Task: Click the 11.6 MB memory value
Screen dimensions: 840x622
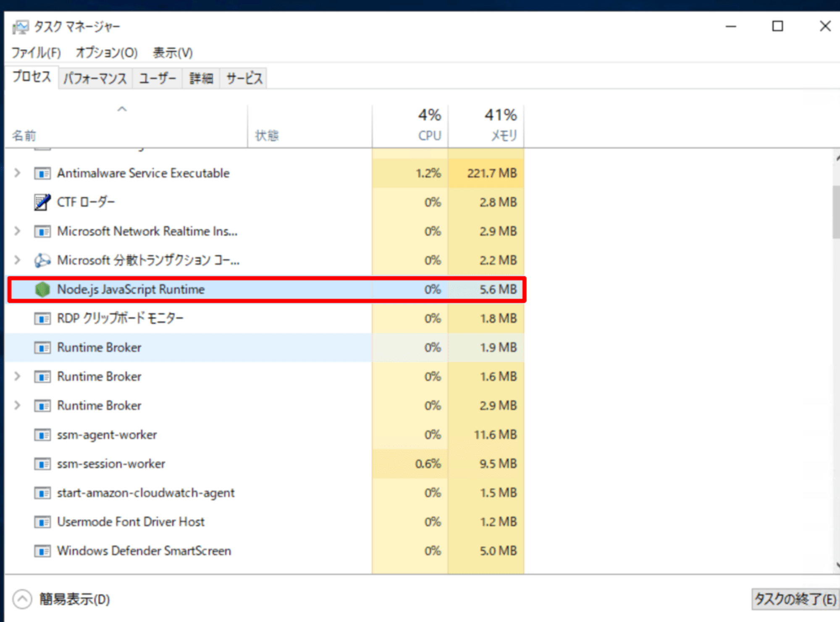Action: (496, 435)
